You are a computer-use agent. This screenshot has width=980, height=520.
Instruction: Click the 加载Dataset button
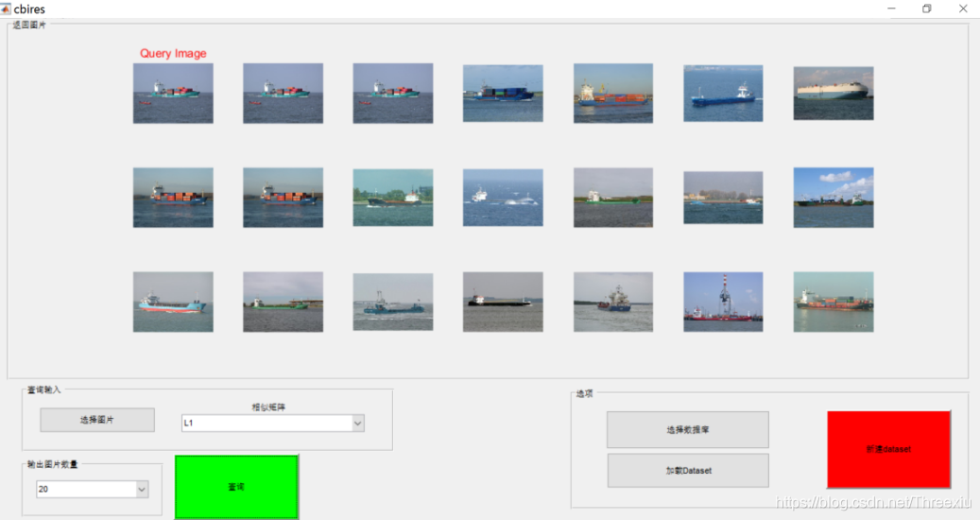[688, 471]
